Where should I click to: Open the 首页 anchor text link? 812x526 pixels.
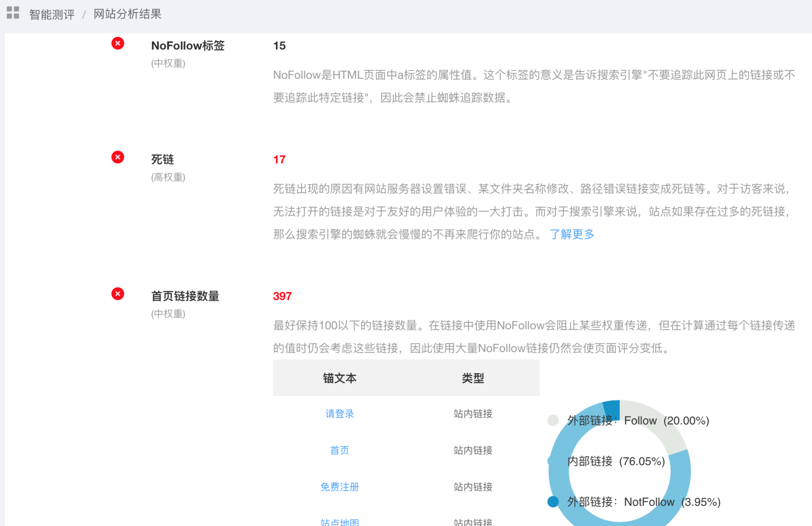340,450
